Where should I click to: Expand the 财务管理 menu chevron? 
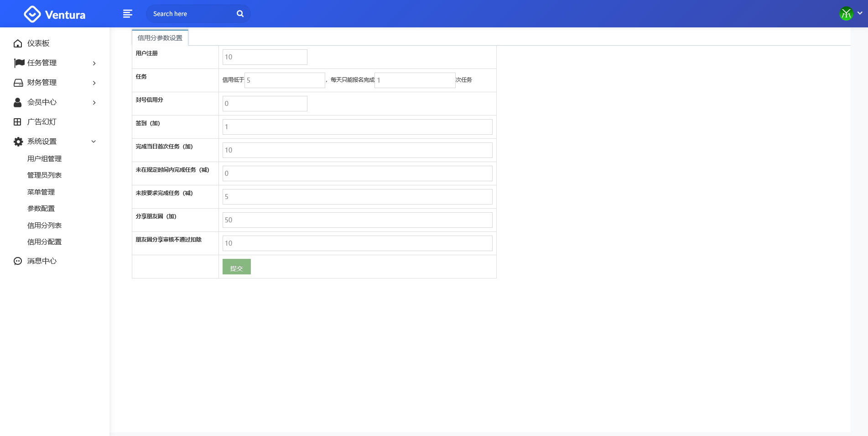94,83
